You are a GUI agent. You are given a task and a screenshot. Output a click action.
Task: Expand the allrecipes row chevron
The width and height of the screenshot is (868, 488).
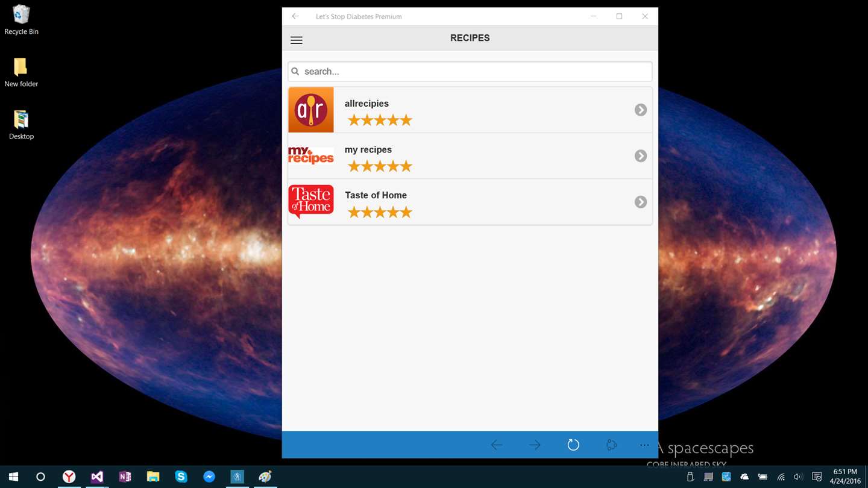click(641, 110)
